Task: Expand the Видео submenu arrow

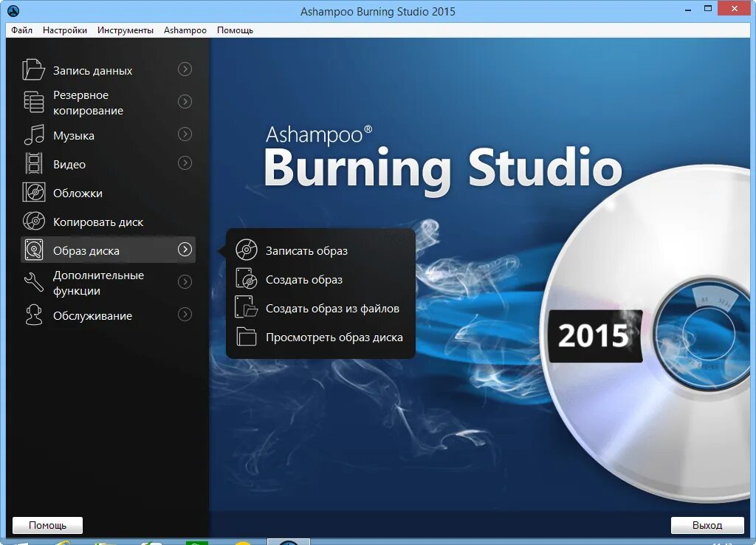Action: coord(185,163)
